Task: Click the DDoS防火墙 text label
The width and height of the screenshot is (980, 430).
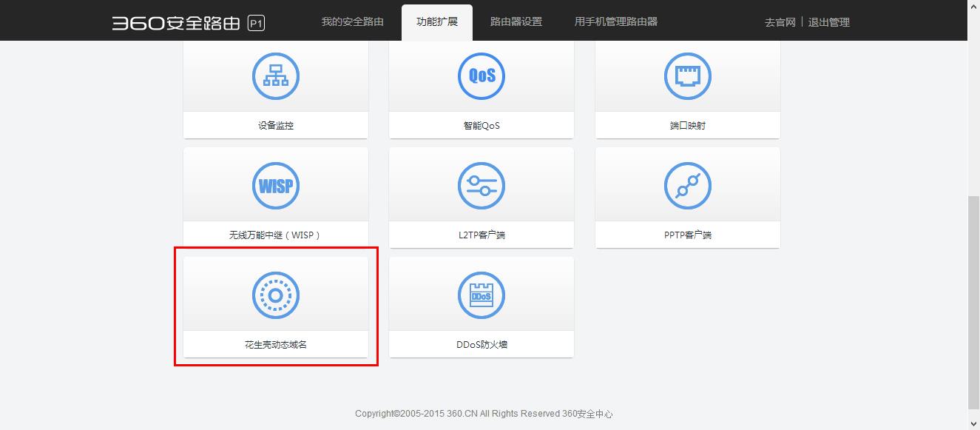Action: (481, 344)
